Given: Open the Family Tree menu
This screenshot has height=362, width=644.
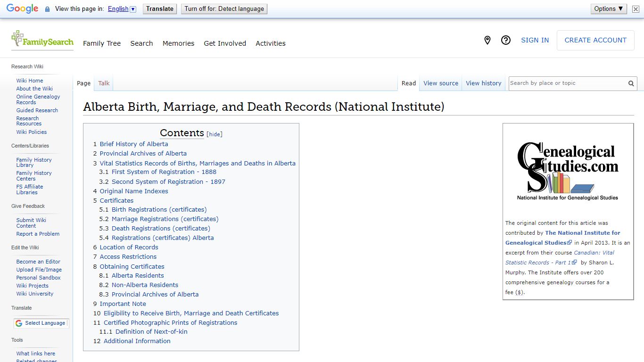Looking at the screenshot, I should click(102, 43).
